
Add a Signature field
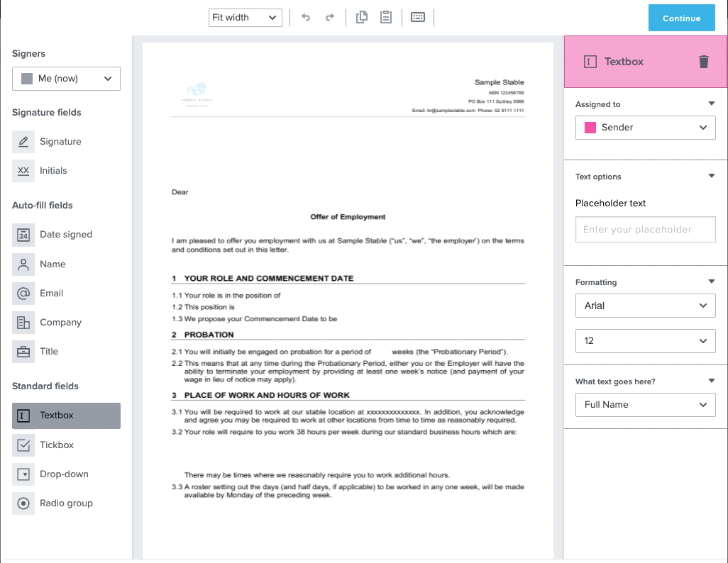coord(60,142)
